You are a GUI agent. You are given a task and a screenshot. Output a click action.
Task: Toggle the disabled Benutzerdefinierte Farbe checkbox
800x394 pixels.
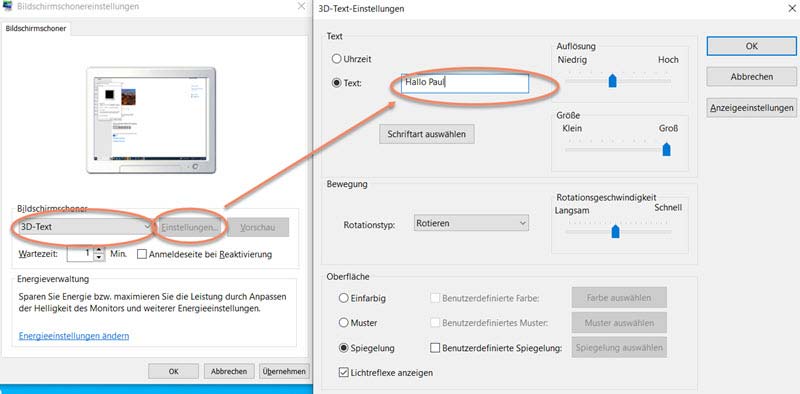(435, 298)
